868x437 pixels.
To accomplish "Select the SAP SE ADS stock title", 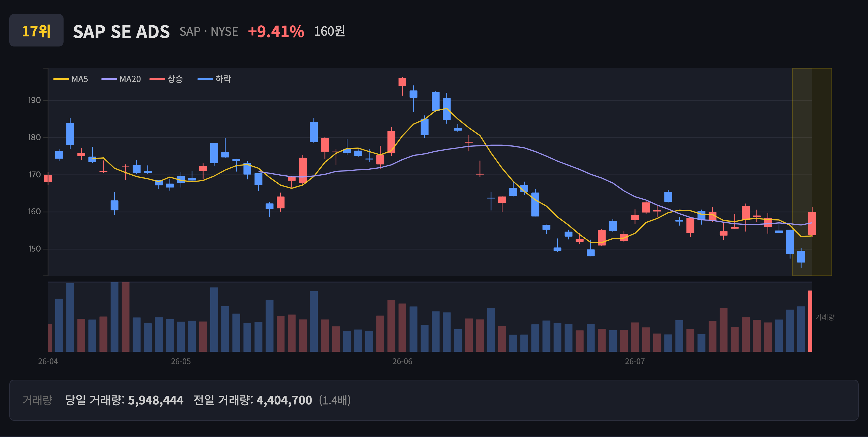I will [x=121, y=32].
